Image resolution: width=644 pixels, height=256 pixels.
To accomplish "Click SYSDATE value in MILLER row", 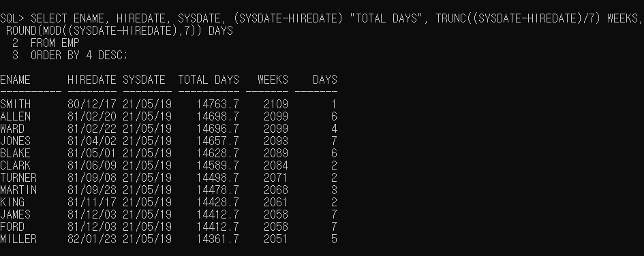I will (147, 239).
